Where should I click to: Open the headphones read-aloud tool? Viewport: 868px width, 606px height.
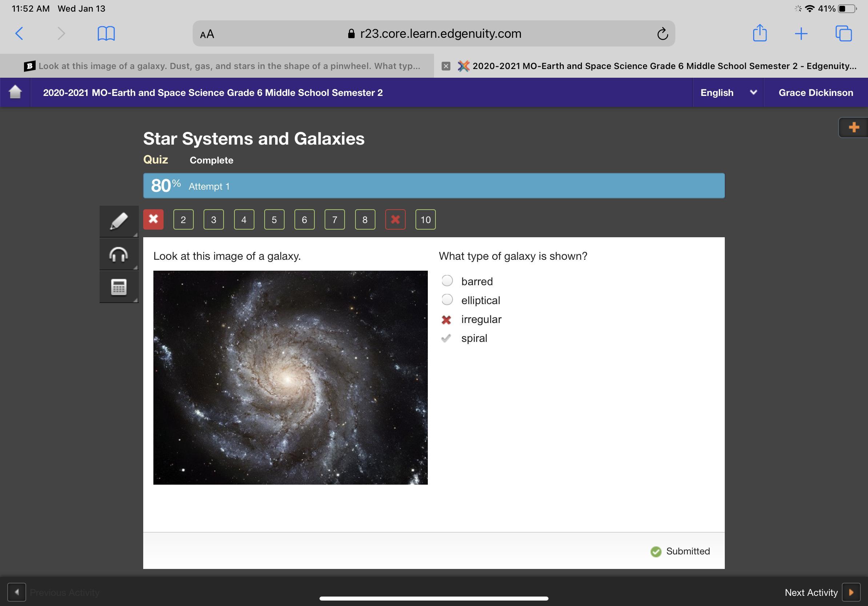point(119,254)
